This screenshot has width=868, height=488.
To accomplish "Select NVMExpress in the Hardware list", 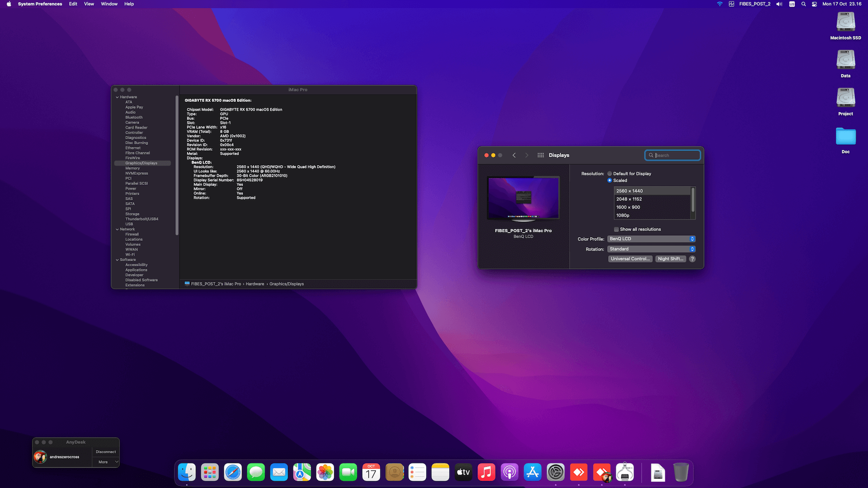I will (x=137, y=174).
